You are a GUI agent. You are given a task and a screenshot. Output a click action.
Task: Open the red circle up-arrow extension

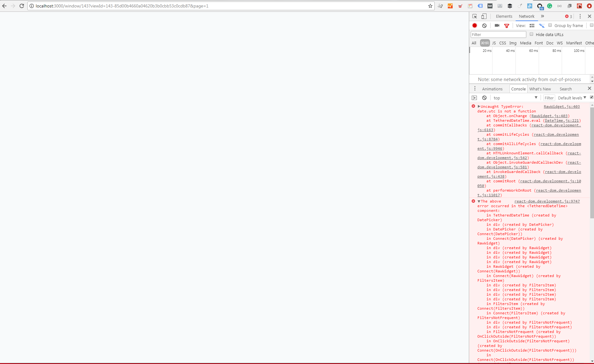coord(589,6)
